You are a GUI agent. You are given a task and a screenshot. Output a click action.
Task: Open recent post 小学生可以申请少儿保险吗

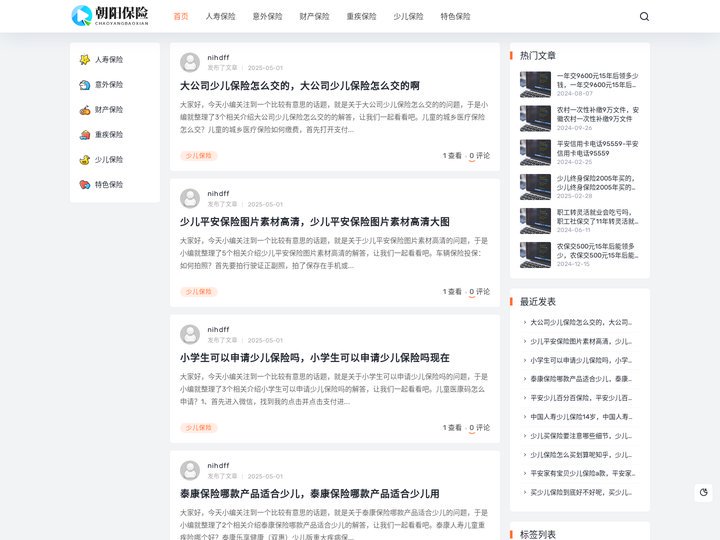[x=581, y=360]
